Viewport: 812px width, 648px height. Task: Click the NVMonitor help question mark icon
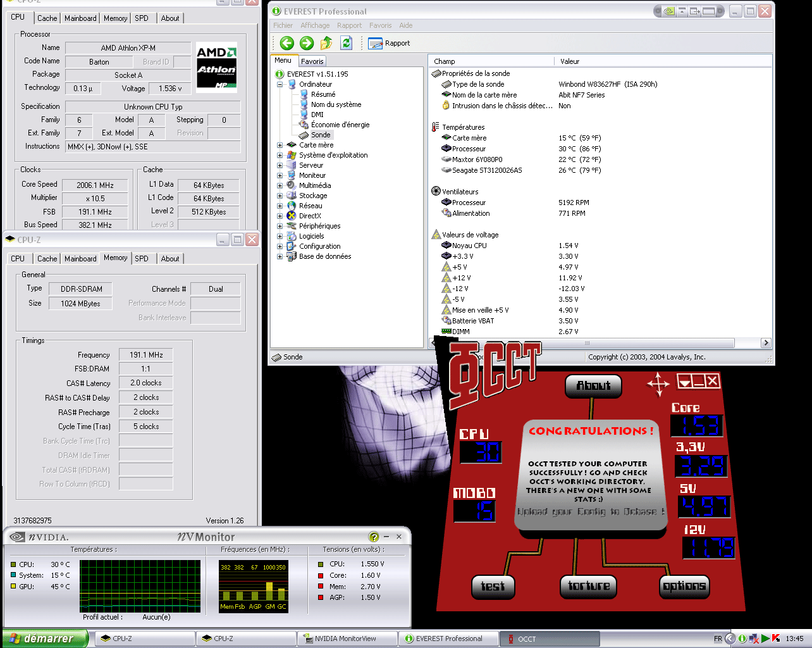(374, 537)
